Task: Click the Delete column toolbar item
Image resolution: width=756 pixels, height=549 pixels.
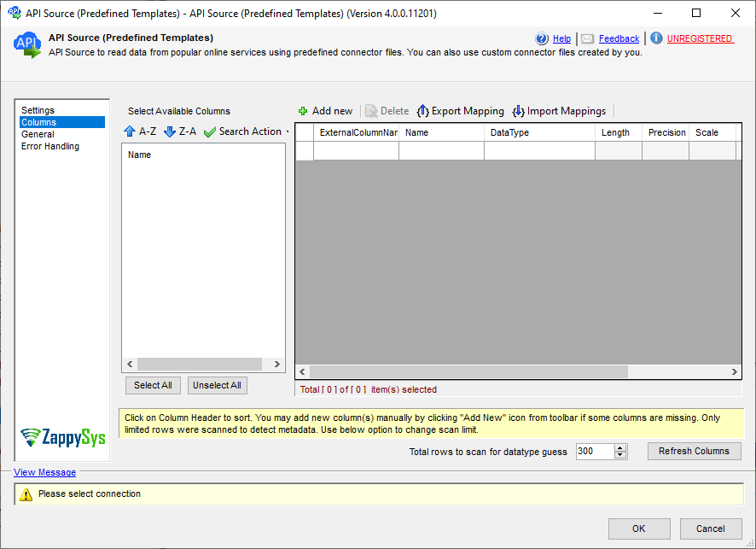Action: pyautogui.click(x=387, y=112)
